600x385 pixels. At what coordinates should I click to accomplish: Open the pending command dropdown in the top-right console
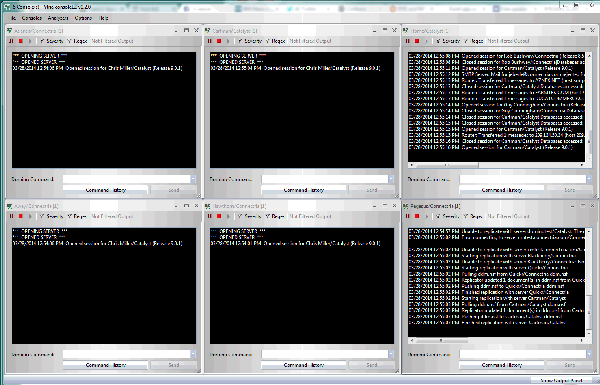pyautogui.click(x=589, y=179)
